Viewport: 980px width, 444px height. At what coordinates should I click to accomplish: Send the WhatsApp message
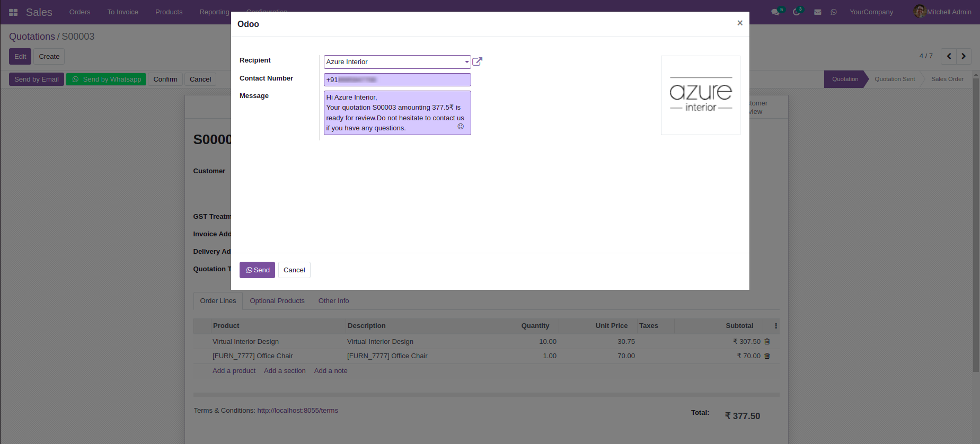click(257, 270)
